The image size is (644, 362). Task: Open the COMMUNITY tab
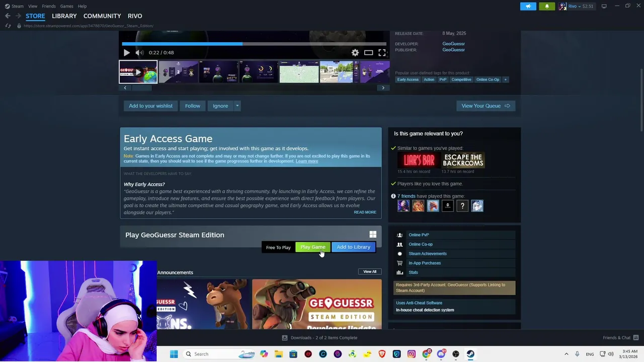(102, 16)
